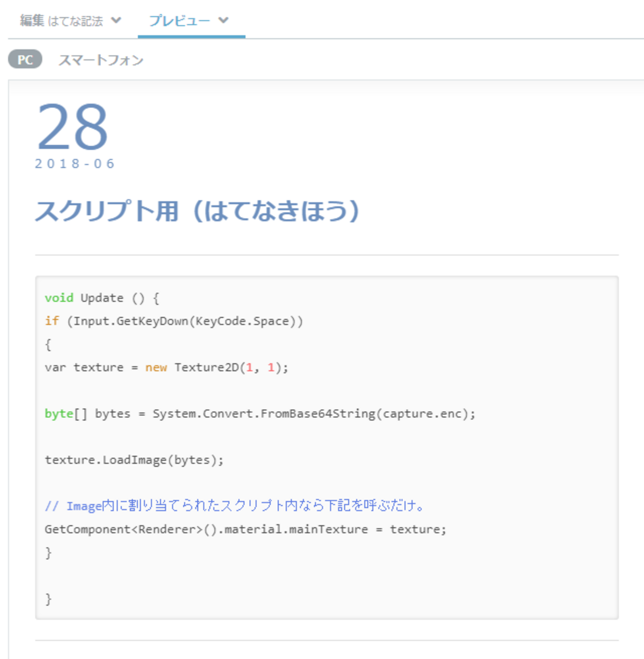Click the void keyword in code
This screenshot has width=644, height=659.
(59, 298)
